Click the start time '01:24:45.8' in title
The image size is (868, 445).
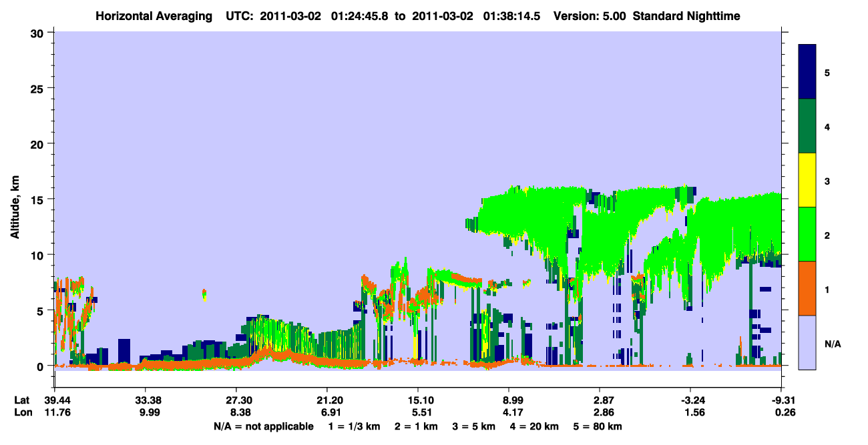(359, 15)
